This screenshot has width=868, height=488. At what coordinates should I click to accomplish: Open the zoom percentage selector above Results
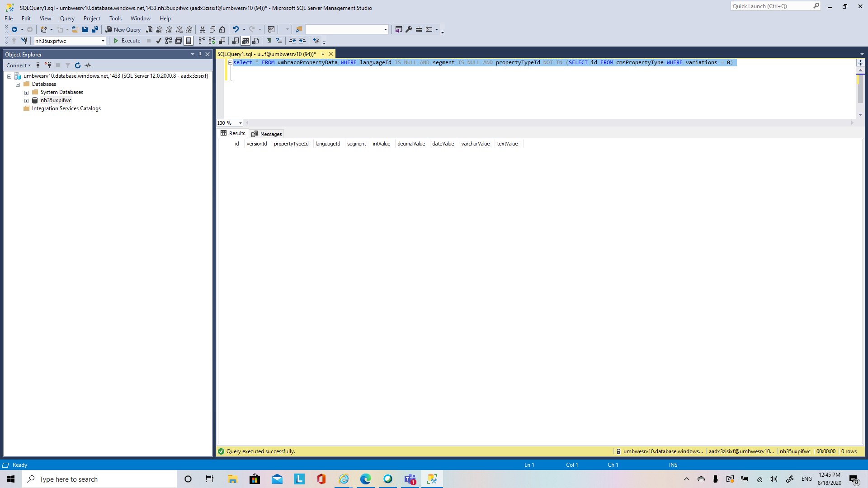(x=229, y=123)
